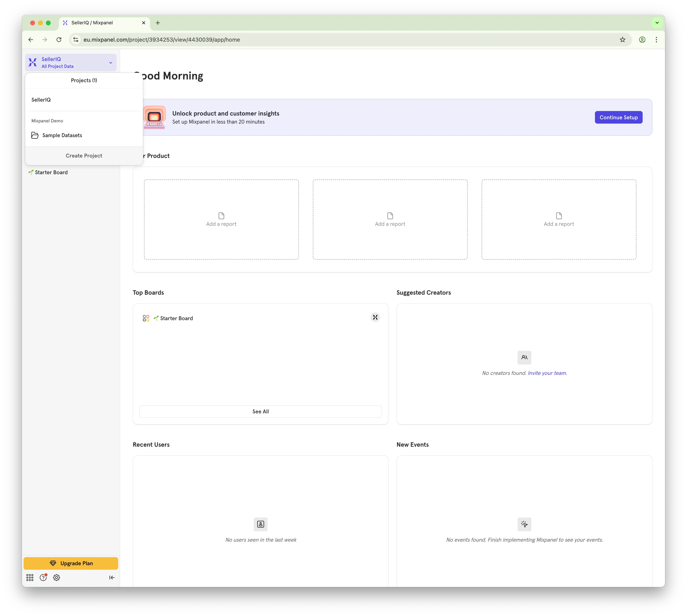Click the computer illustration in setup banner
687x616 pixels.
[154, 117]
